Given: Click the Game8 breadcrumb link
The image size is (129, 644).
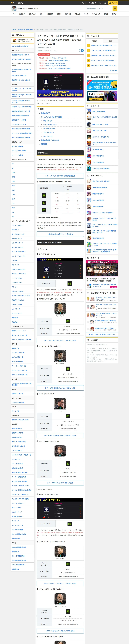Looking at the screenshot, I should (14, 30).
